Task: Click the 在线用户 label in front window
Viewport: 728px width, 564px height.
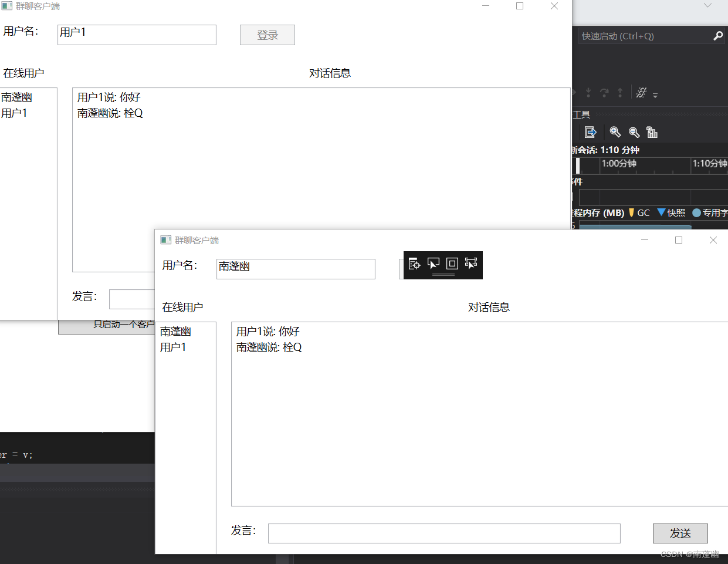Action: pyautogui.click(x=182, y=308)
